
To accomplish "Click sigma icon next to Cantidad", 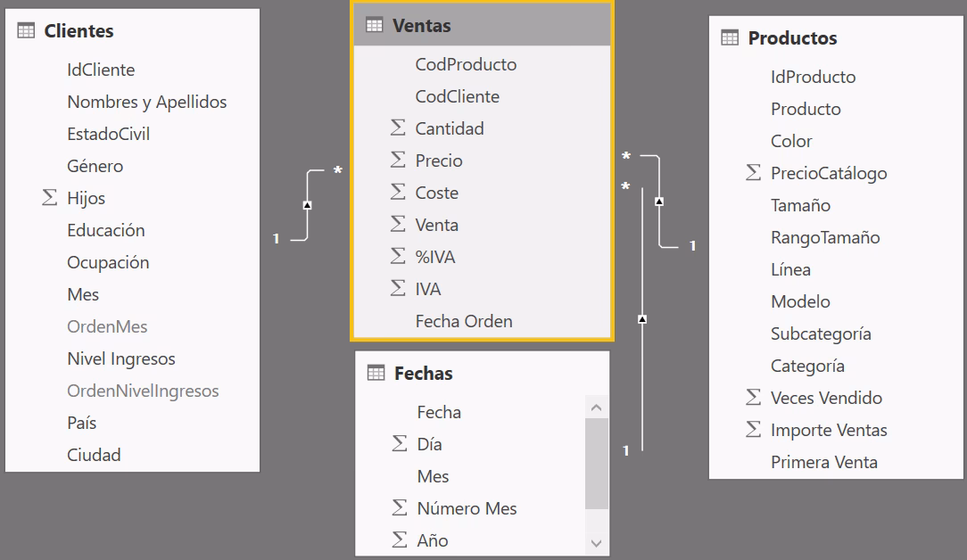I will pos(398,128).
